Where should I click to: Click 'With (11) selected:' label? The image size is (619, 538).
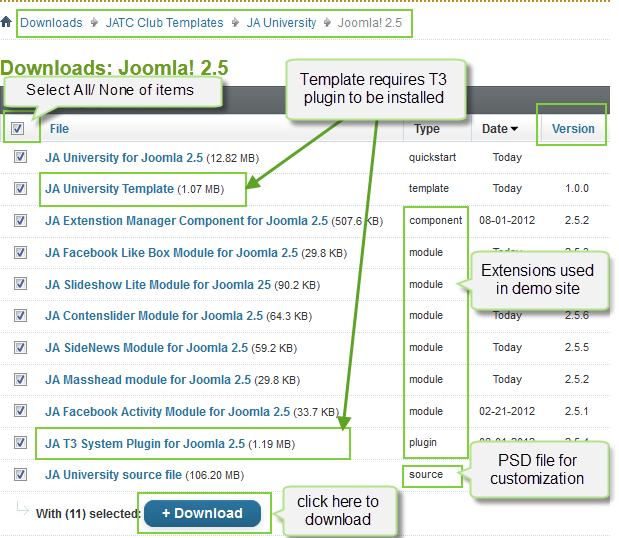(88, 514)
